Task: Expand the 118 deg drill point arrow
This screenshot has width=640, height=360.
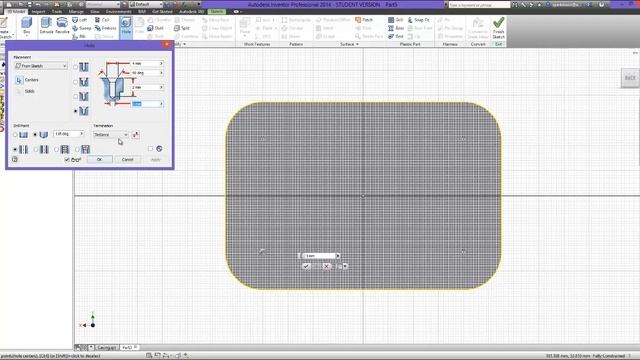Action: [81, 134]
